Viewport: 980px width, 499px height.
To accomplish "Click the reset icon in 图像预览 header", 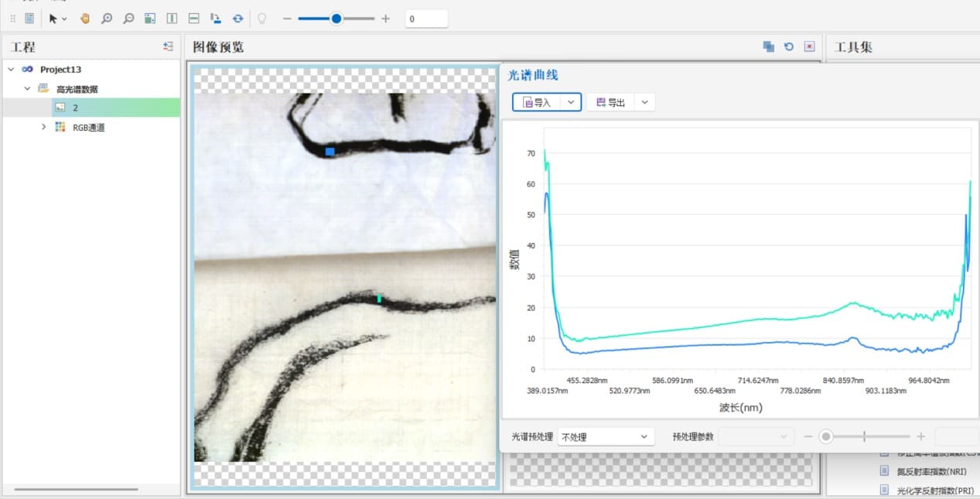I will [789, 46].
